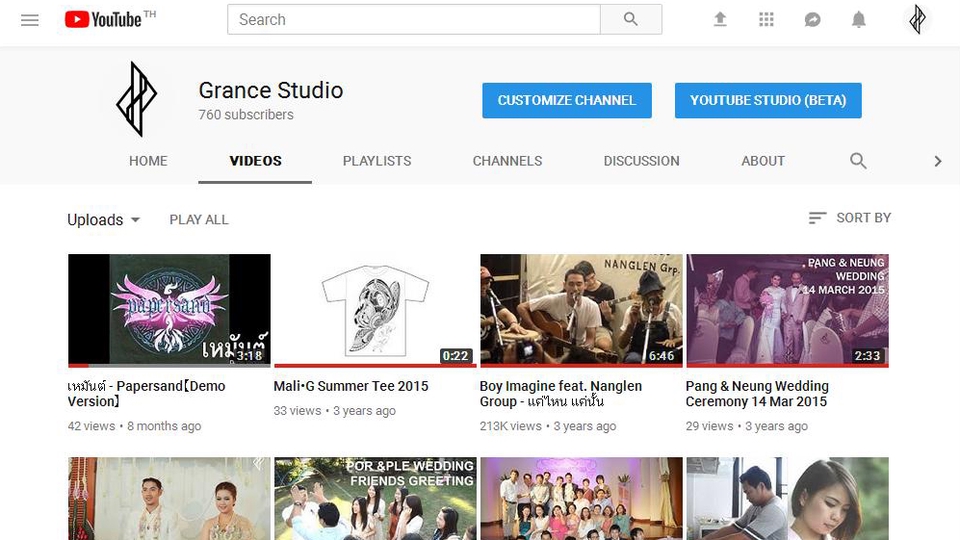The width and height of the screenshot is (960, 540).
Task: Click the Grance Studio channel logo
Action: point(137,99)
